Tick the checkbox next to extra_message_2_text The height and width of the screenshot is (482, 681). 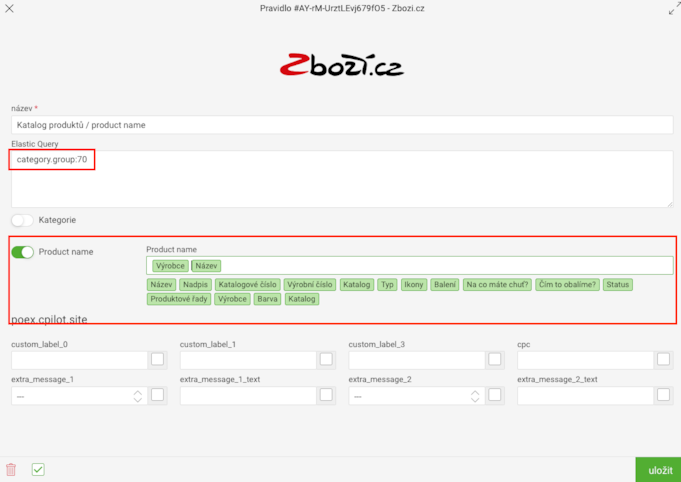[x=663, y=394]
